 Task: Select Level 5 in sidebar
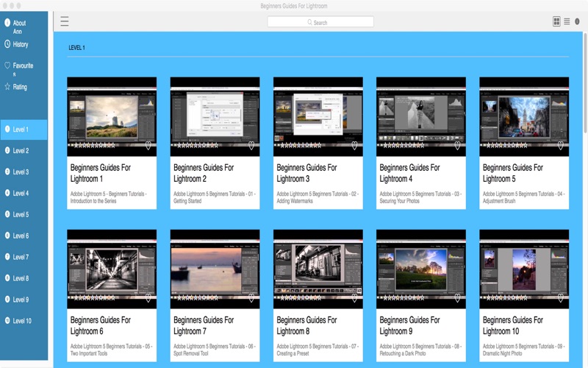point(24,214)
